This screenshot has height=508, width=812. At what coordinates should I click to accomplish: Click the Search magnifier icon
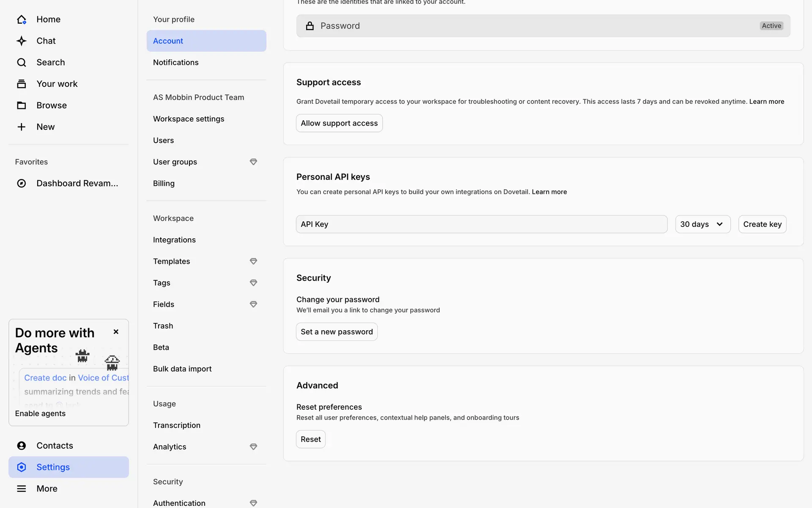(x=21, y=63)
